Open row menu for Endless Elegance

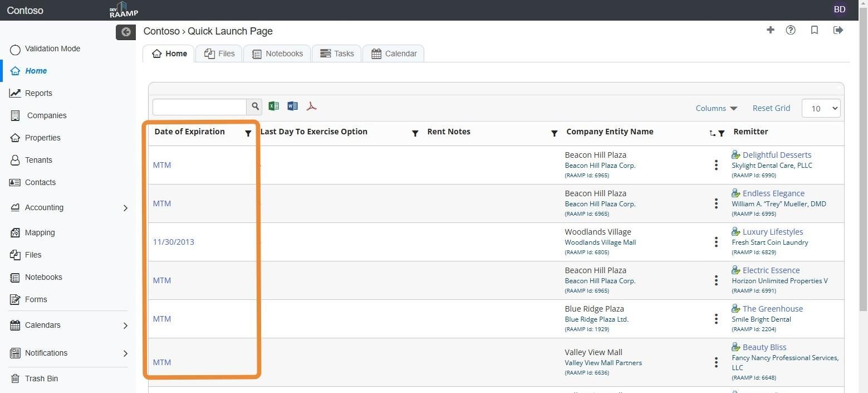tap(716, 203)
